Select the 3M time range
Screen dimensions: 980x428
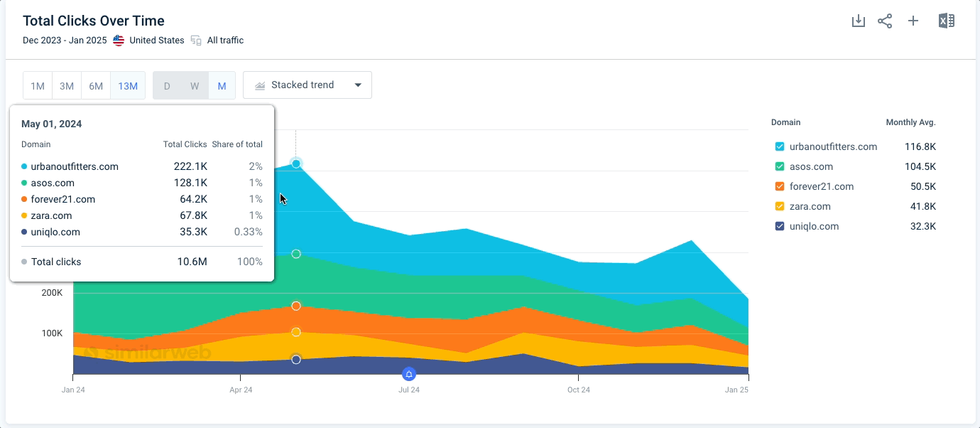point(67,85)
